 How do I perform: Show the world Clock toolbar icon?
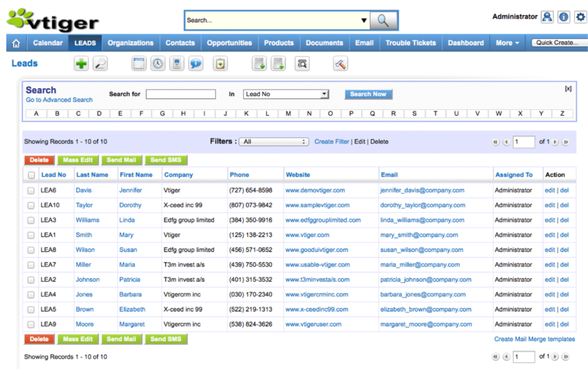click(158, 64)
